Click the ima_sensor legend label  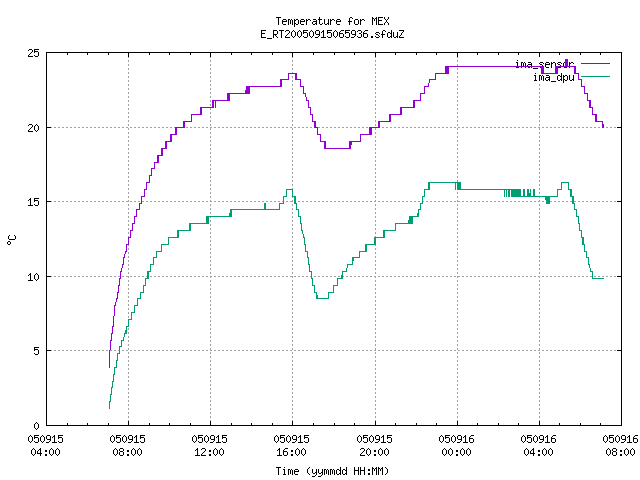(544, 64)
